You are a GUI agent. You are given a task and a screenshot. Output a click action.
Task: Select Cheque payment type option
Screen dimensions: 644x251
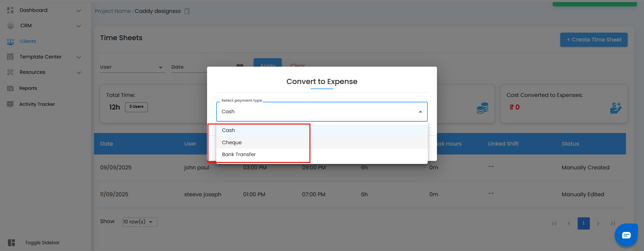coord(232,143)
